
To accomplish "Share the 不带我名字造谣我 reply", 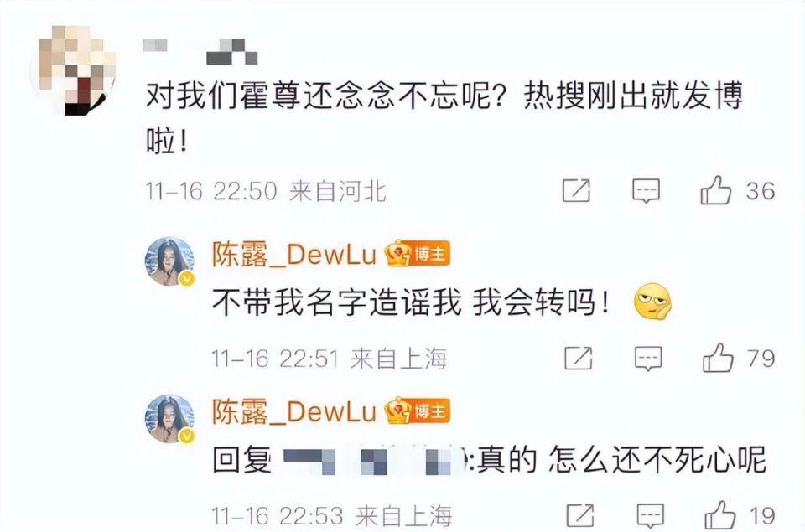I will tap(579, 358).
